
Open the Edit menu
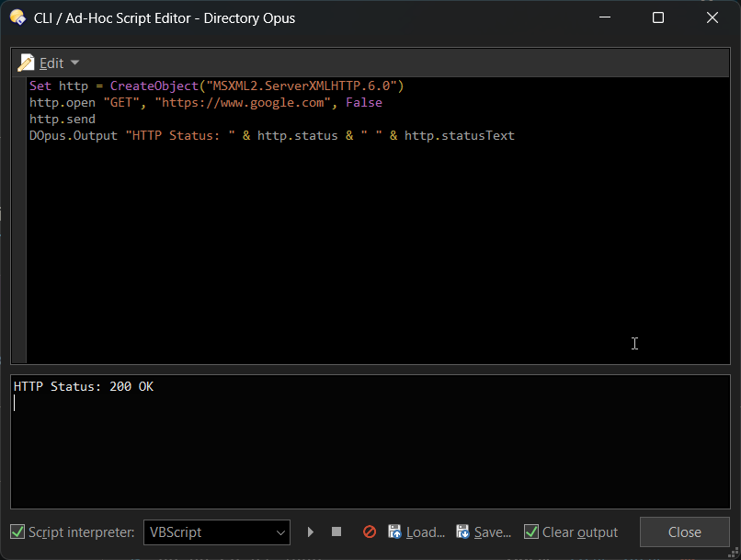(x=51, y=63)
